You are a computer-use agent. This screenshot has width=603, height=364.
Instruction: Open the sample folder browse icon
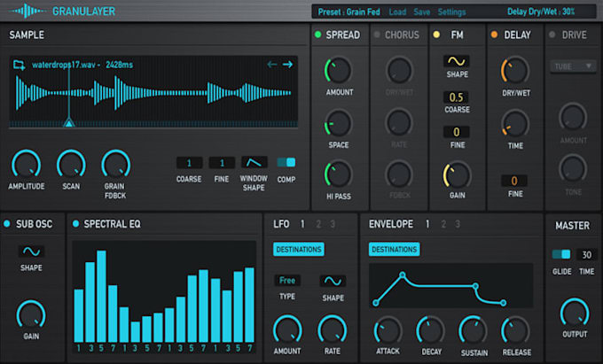tap(19, 65)
